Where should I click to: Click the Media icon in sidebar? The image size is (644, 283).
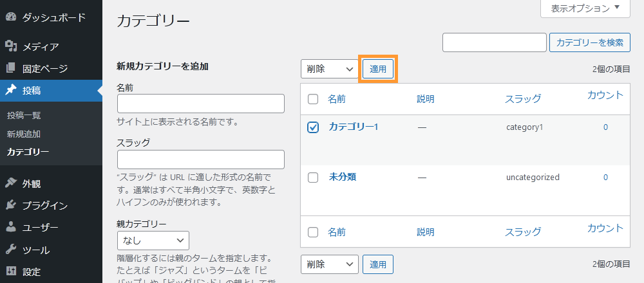pyautogui.click(x=11, y=46)
